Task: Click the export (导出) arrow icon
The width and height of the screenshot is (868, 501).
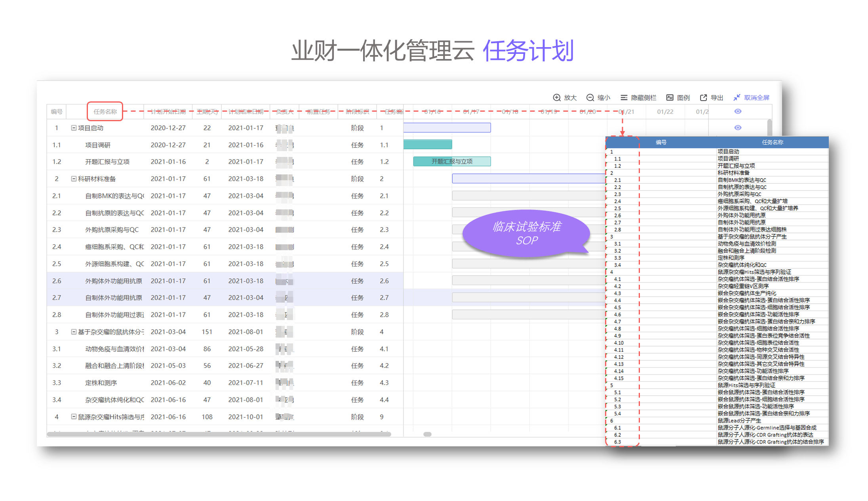Action: (703, 97)
